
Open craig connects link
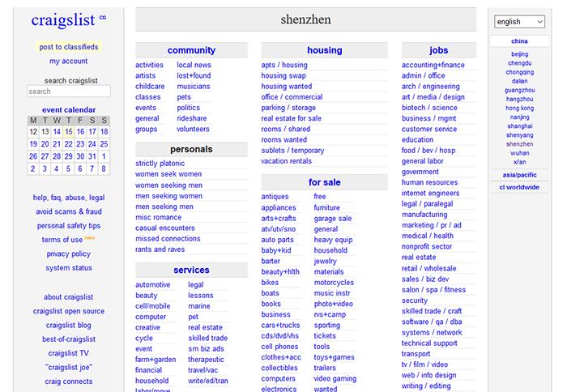[x=69, y=381]
